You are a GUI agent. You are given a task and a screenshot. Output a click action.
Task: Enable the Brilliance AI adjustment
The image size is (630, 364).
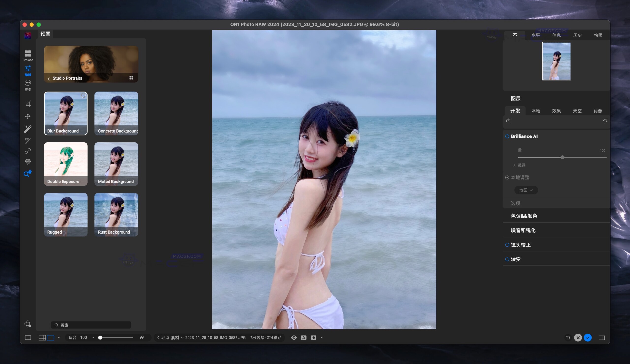pyautogui.click(x=507, y=136)
